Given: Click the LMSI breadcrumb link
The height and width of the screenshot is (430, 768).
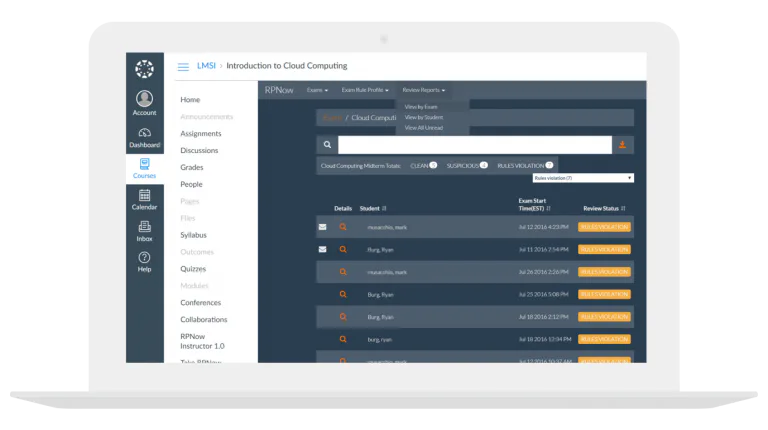Looking at the screenshot, I should pyautogui.click(x=206, y=66).
